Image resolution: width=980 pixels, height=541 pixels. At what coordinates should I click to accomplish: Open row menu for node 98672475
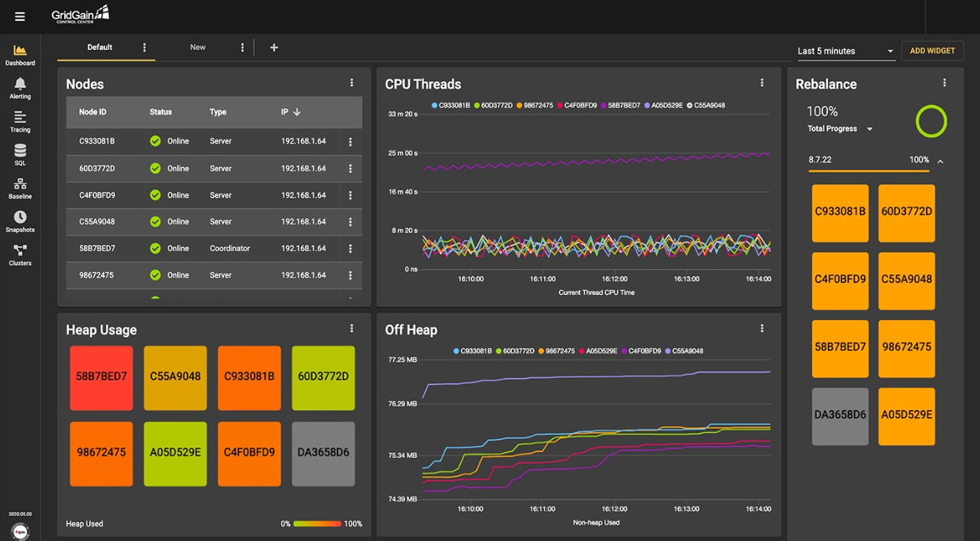350,275
